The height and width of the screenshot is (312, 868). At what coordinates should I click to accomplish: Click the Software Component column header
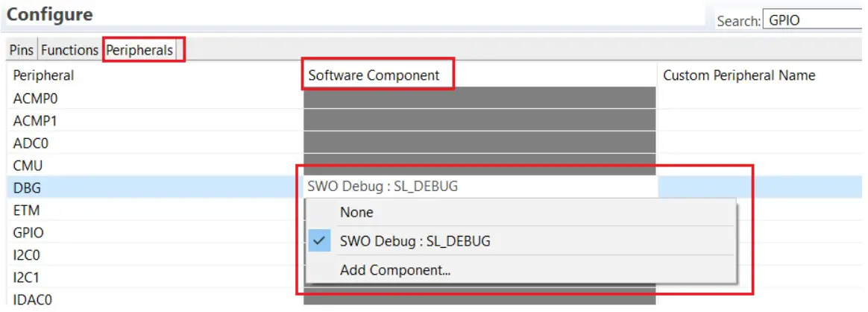point(374,75)
